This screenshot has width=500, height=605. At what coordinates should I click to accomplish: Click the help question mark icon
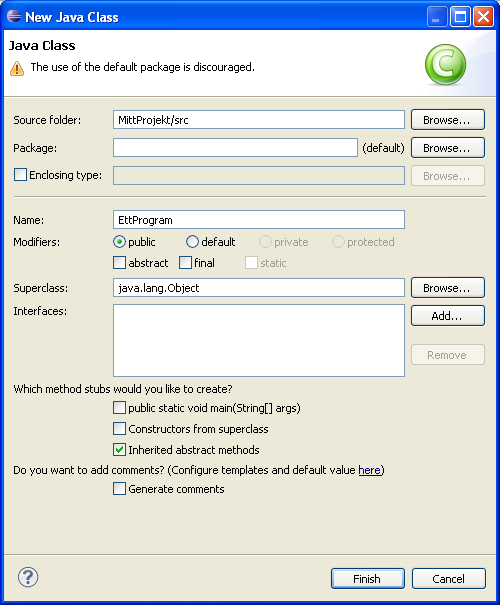pyautogui.click(x=28, y=577)
